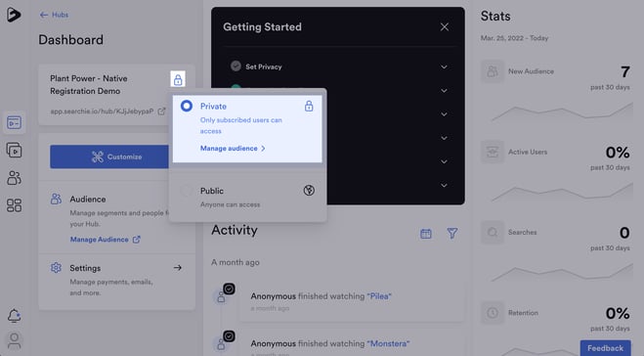Click the Retention stat icon

pos(492,313)
